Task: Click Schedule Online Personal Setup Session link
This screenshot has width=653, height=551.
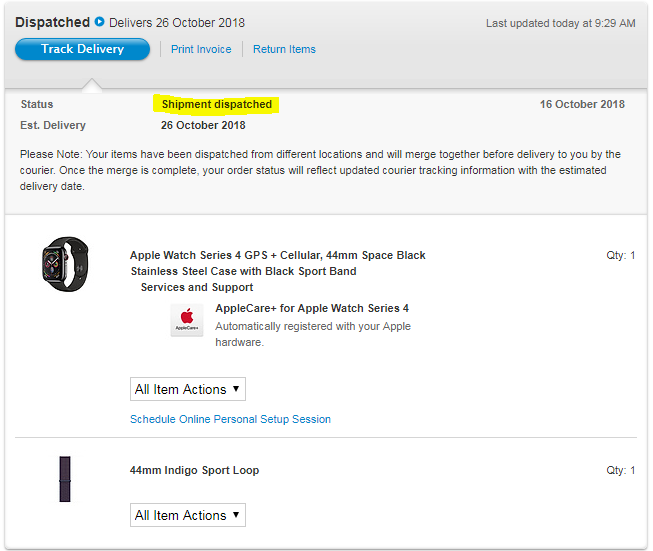Action: click(x=230, y=419)
